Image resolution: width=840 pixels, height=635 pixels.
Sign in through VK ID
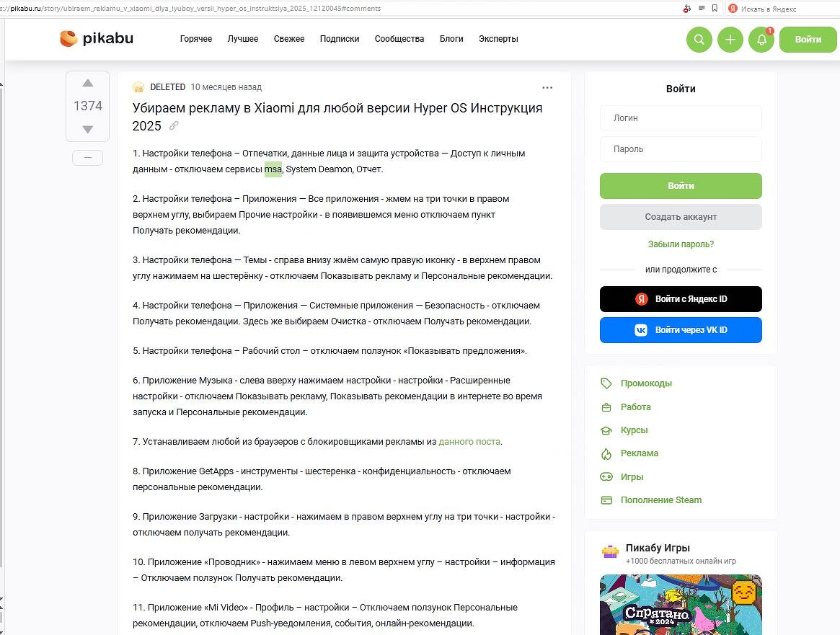[681, 330]
